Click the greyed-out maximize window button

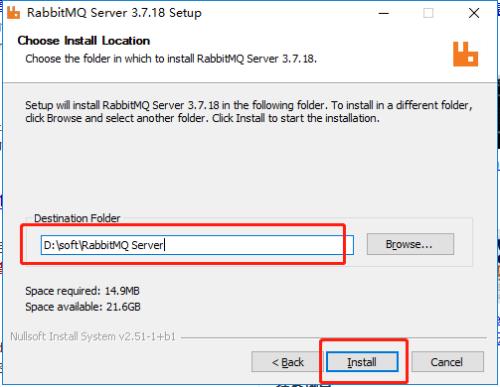pos(428,13)
